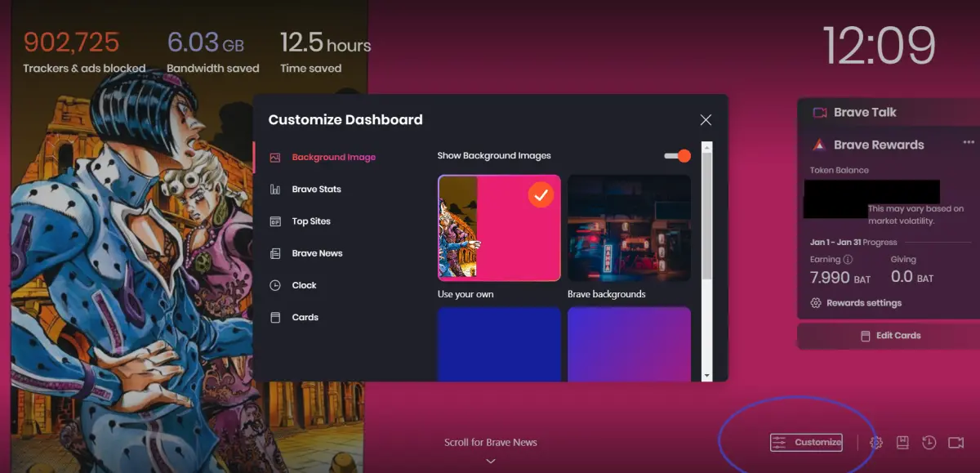Choose the solid dark blue color swatch
Image resolution: width=980 pixels, height=473 pixels.
click(x=499, y=344)
